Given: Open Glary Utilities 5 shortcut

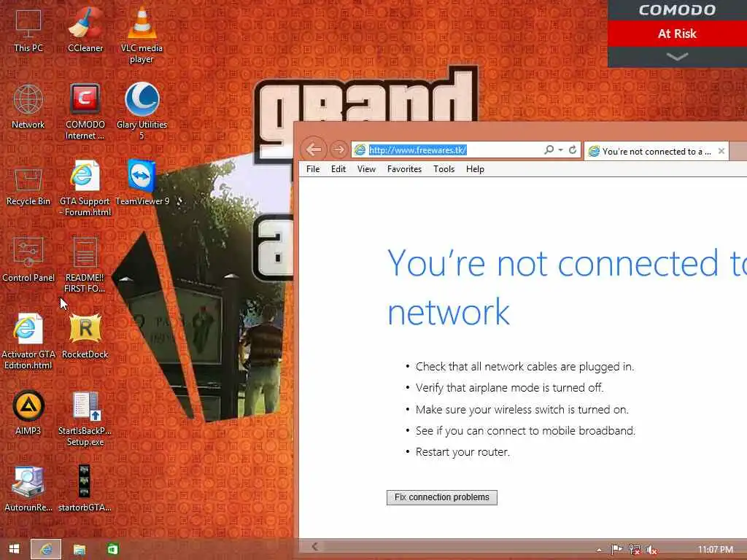Looking at the screenshot, I should click(142, 112).
